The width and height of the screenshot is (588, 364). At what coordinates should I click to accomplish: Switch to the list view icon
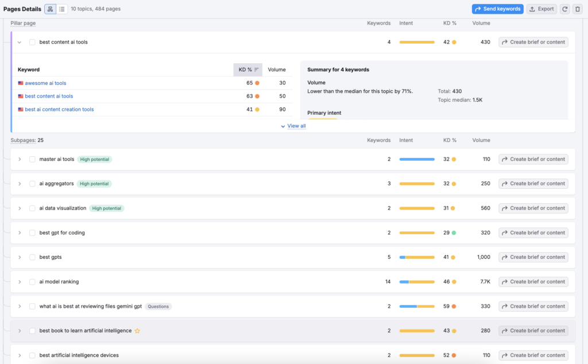pos(62,9)
